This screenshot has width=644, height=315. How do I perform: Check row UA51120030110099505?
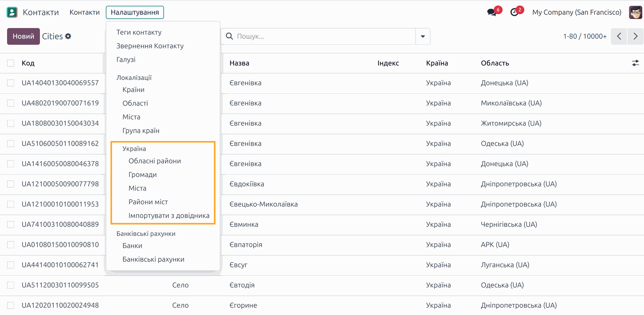tap(11, 285)
